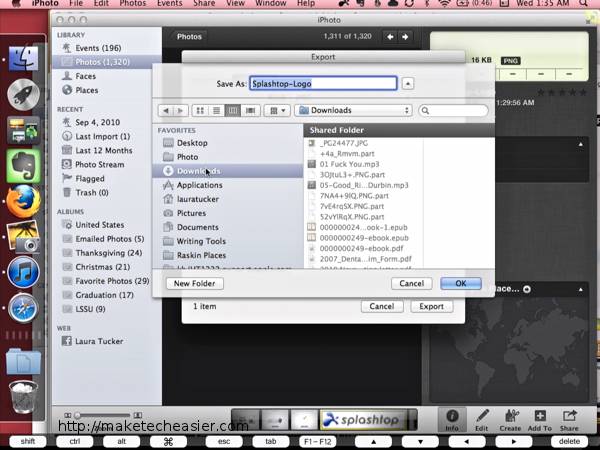The image size is (600, 450).
Task: Open iPhoto icon in the Dock
Action: [x=23, y=237]
